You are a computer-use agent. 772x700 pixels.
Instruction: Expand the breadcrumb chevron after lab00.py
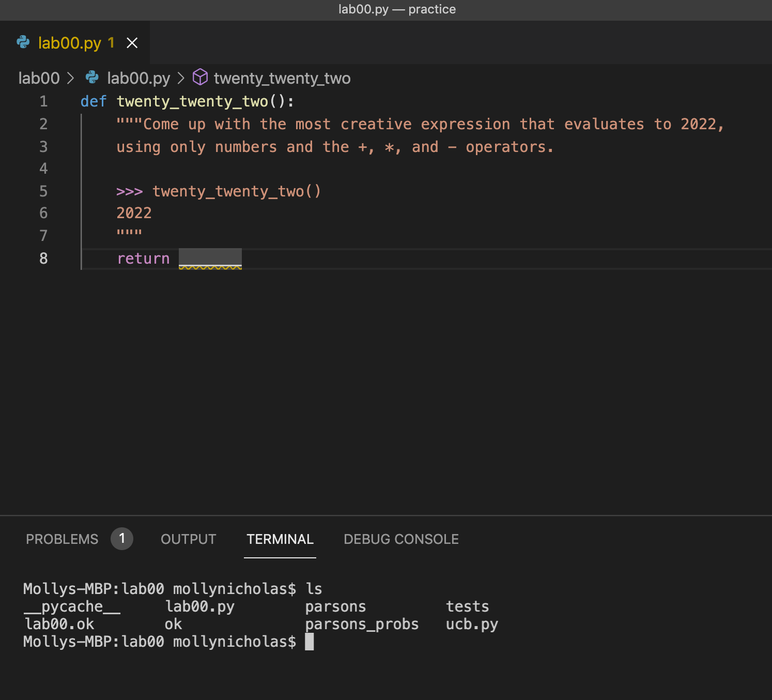180,78
